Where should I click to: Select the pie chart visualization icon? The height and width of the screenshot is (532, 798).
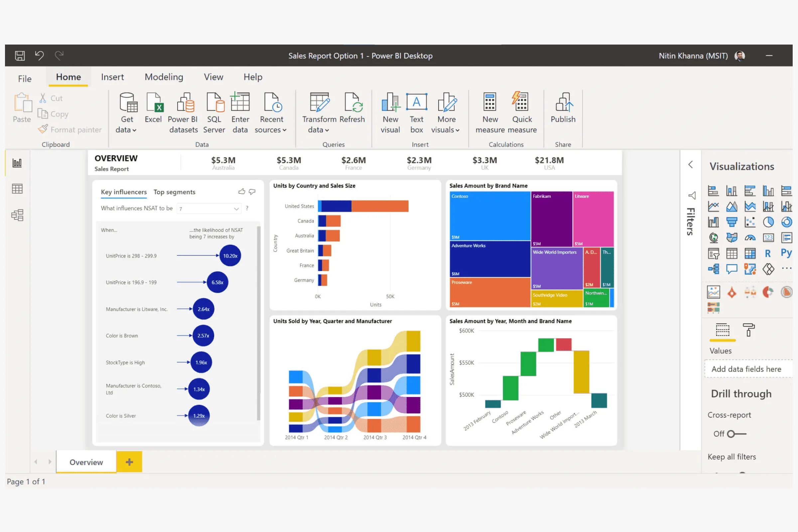(768, 222)
